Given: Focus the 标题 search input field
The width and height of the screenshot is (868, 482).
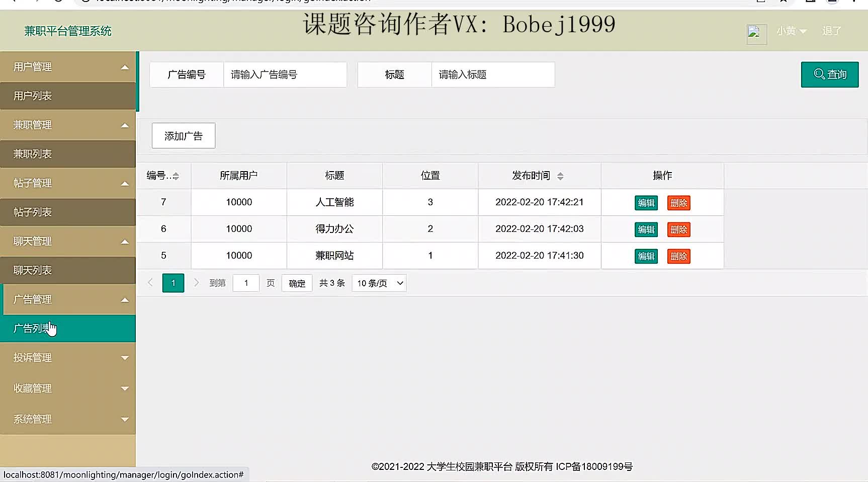Looking at the screenshot, I should (493, 74).
